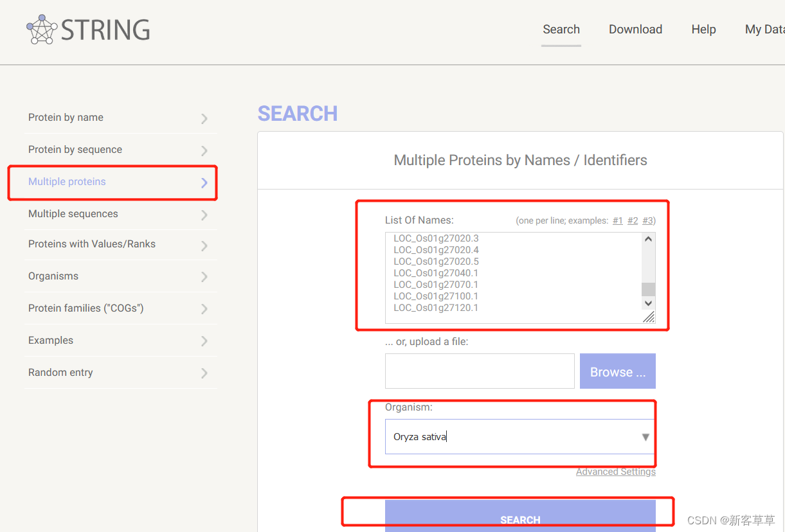
Task: Click chevron next to Multiple sequences
Action: (204, 215)
